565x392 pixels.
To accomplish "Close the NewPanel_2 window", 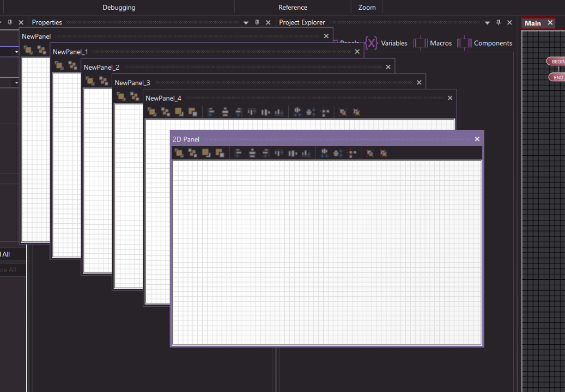I will tap(388, 67).
